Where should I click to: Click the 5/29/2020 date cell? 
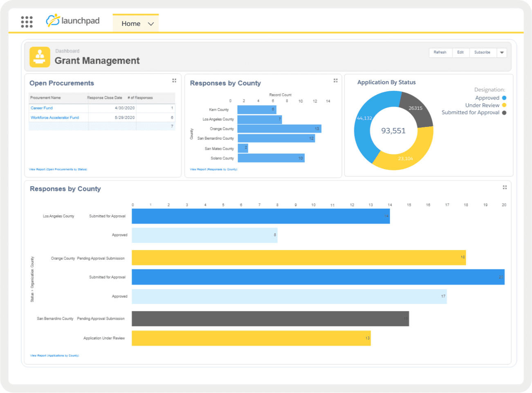click(x=125, y=117)
